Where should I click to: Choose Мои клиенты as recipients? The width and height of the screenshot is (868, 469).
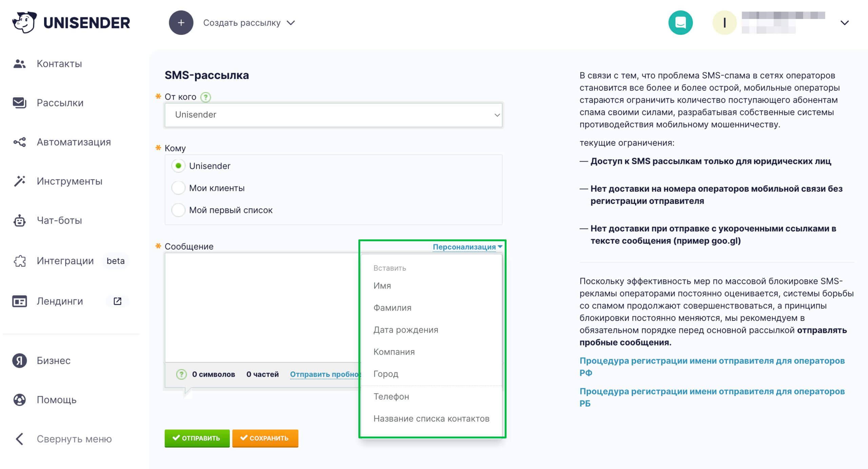pos(178,188)
